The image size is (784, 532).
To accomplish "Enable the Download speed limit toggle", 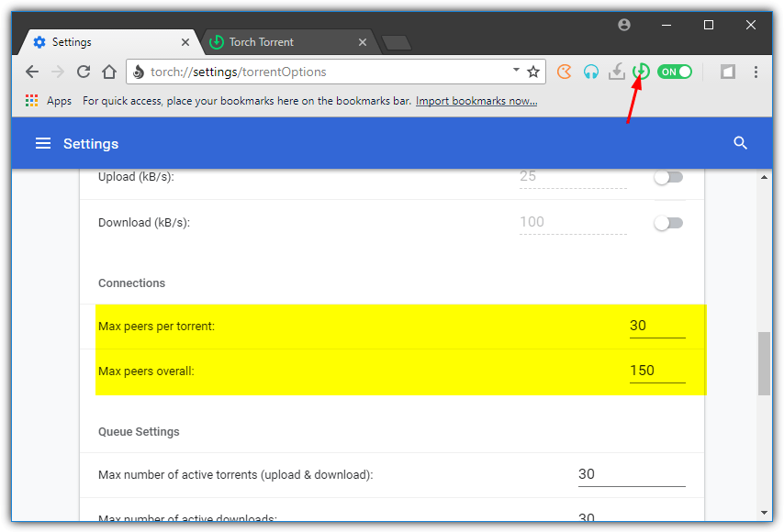I will pyautogui.click(x=668, y=223).
